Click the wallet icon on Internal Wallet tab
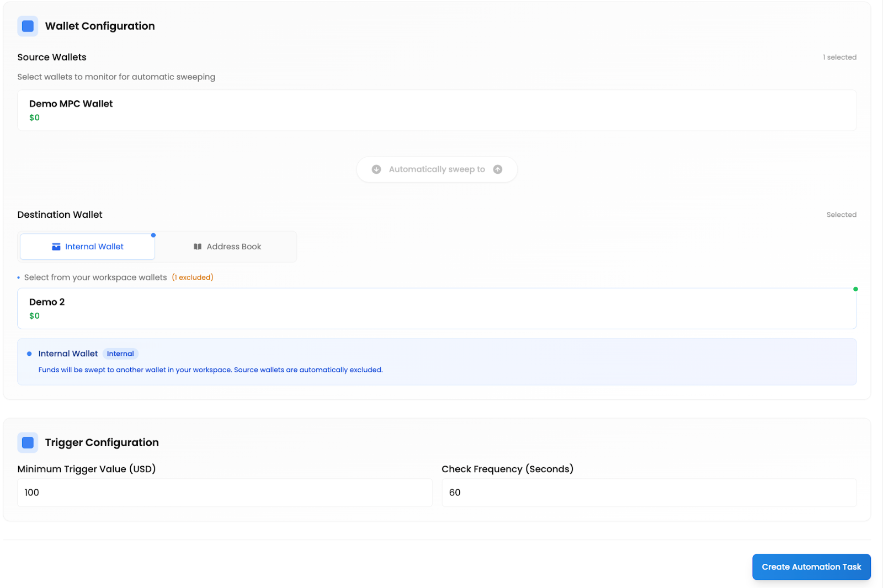 (x=56, y=247)
